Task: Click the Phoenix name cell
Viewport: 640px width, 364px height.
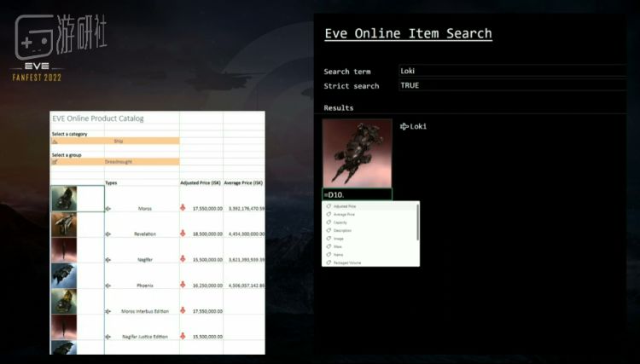Action: coord(145,286)
